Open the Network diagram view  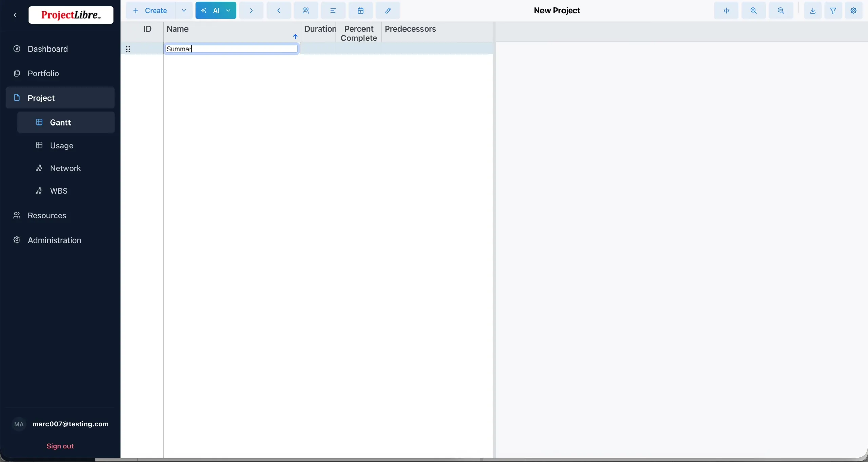(x=66, y=168)
